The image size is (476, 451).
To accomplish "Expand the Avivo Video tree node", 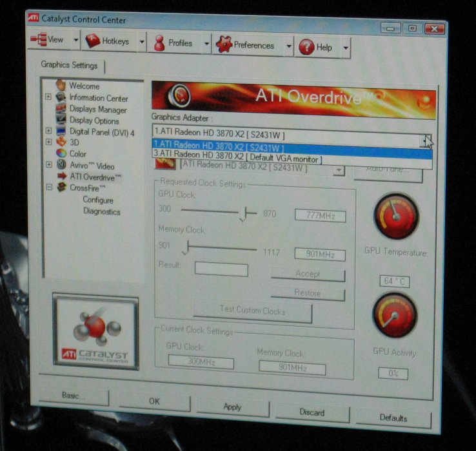I will coord(49,164).
